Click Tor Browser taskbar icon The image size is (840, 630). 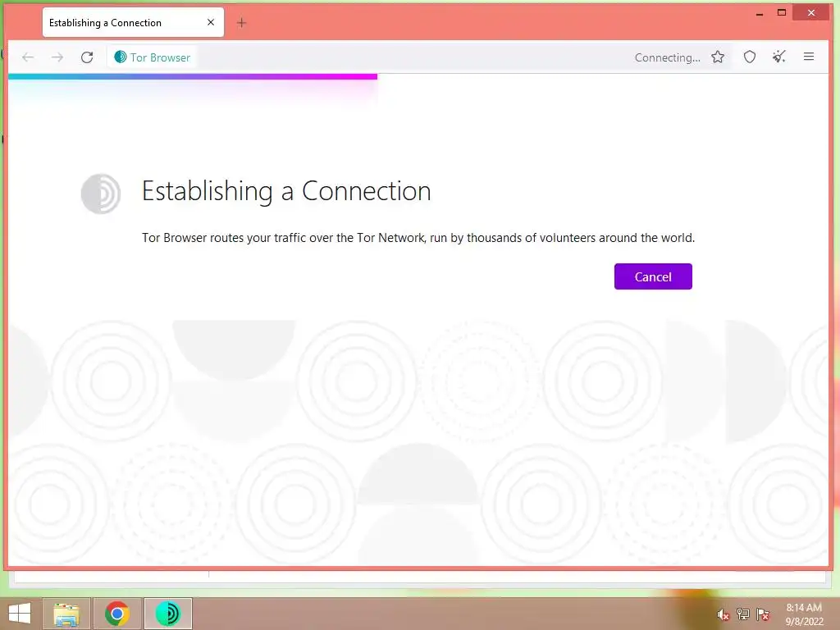[x=168, y=614]
